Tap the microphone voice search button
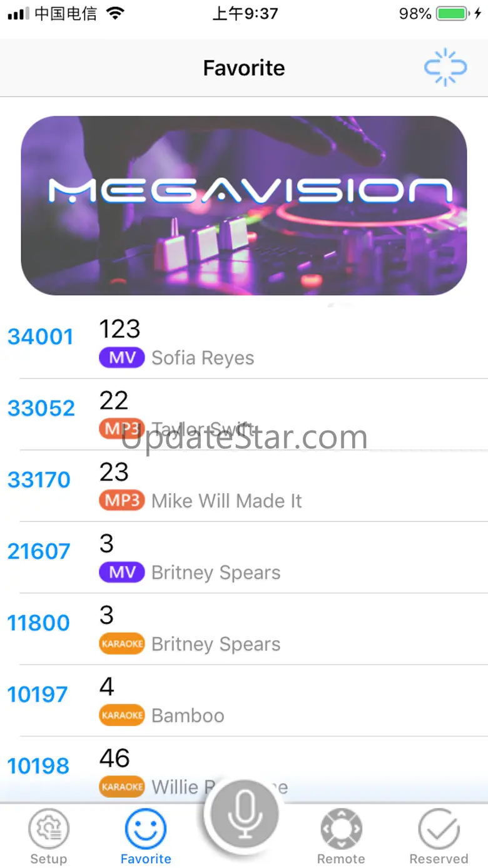488x868 pixels. [243, 815]
